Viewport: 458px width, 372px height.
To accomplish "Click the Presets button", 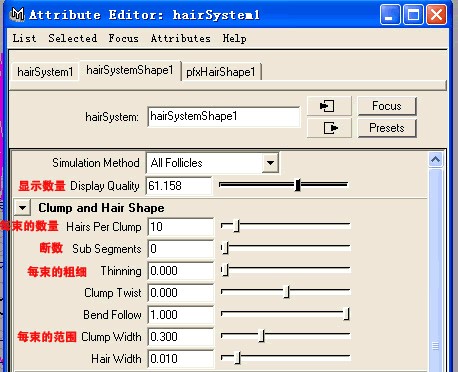I will [x=387, y=128].
